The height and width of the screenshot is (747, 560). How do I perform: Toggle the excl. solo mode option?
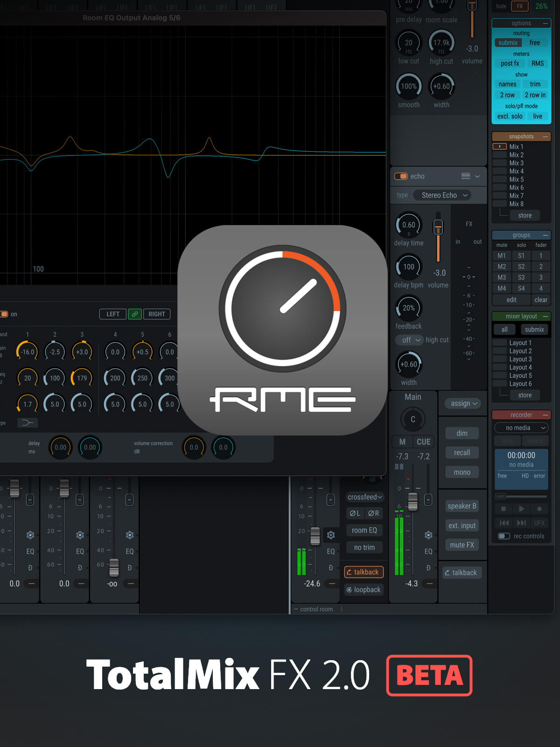[x=510, y=116]
